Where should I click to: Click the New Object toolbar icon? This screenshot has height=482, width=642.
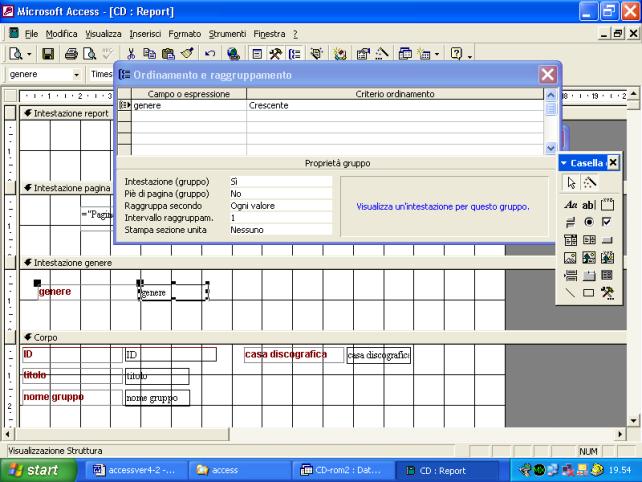tap(424, 54)
